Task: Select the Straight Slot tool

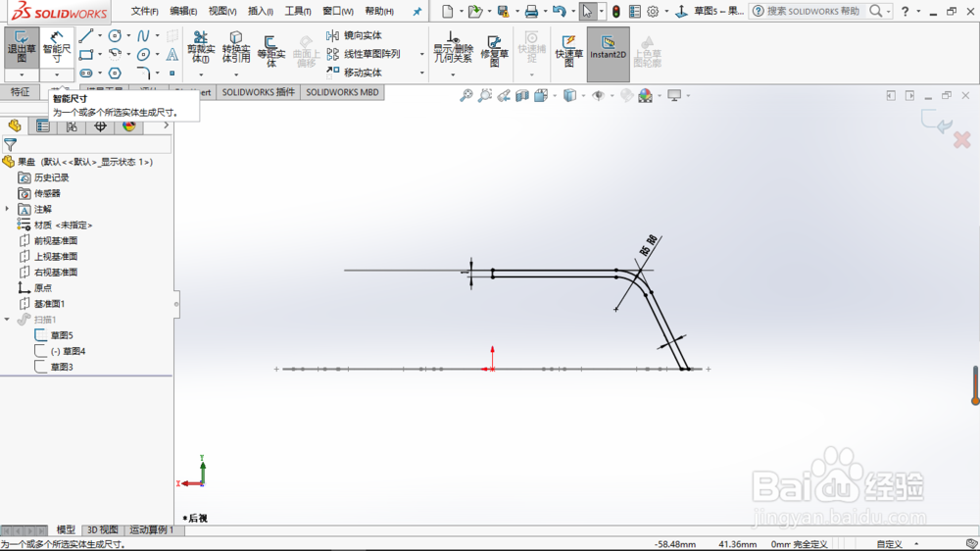Action: pos(86,74)
